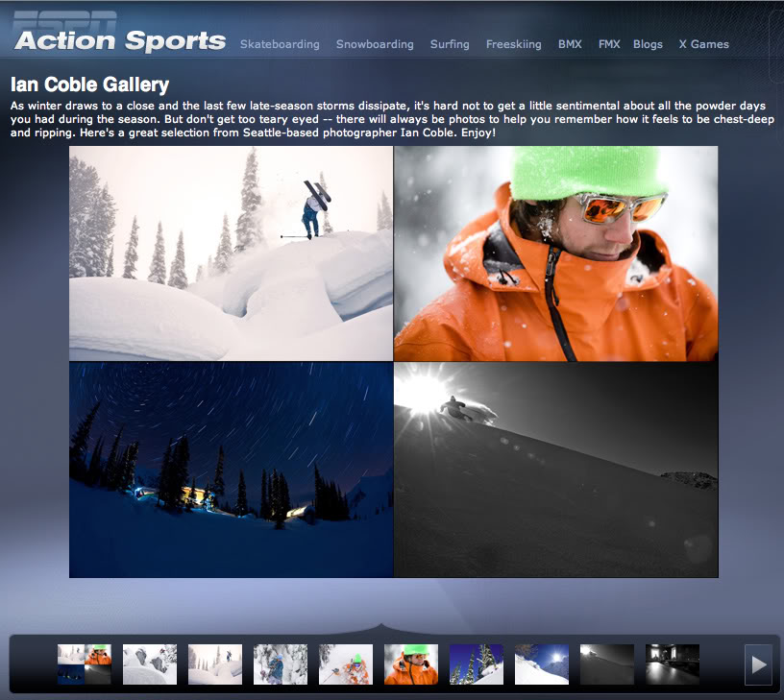The height and width of the screenshot is (700, 784).
Task: Open the orange jacket portrait photo
Action: 556,253
